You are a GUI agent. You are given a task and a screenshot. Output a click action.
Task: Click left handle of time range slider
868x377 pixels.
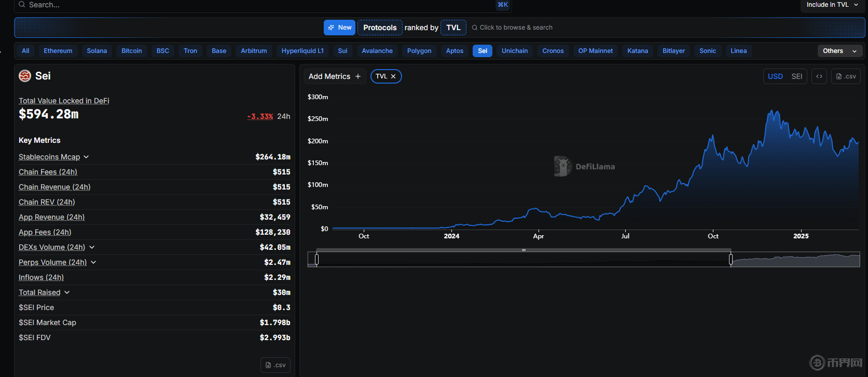(x=316, y=259)
